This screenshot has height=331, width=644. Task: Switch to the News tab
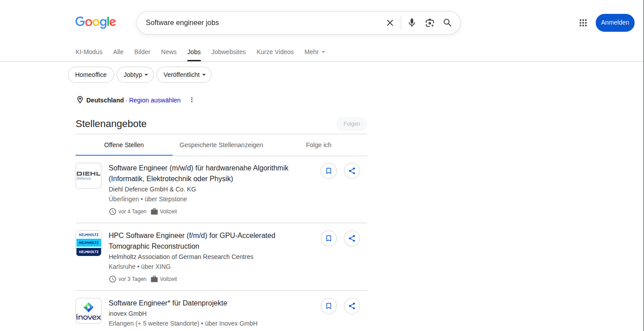[x=169, y=52]
